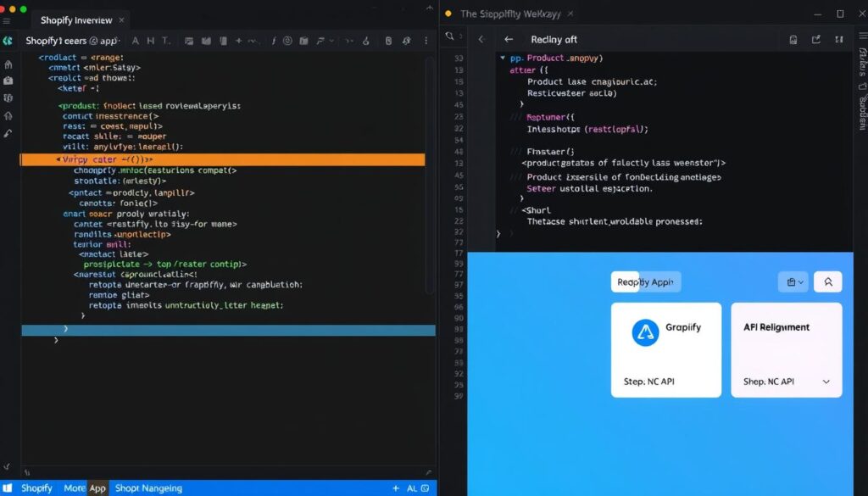Collapse the left panel using top-right chevron
This screenshot has width=868, height=496.
[x=430, y=8]
